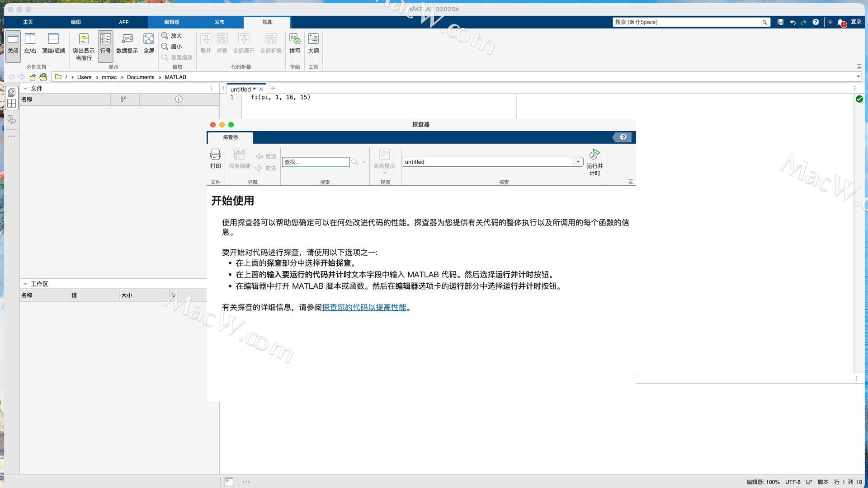Click the Profiler Find search field
Screen dimensions: 868x488
pyautogui.click(x=316, y=162)
